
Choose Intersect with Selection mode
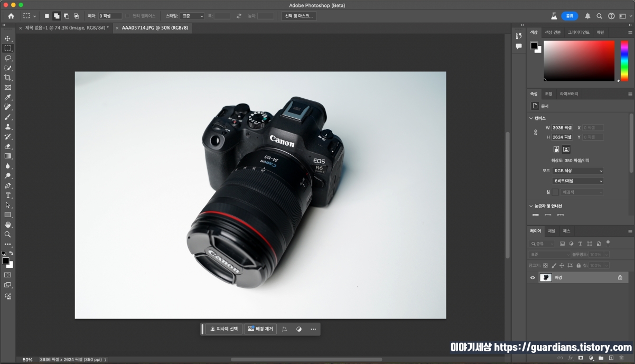(x=76, y=16)
